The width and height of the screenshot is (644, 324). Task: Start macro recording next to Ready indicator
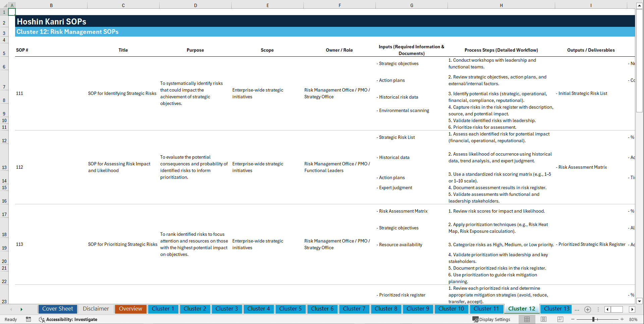click(28, 319)
